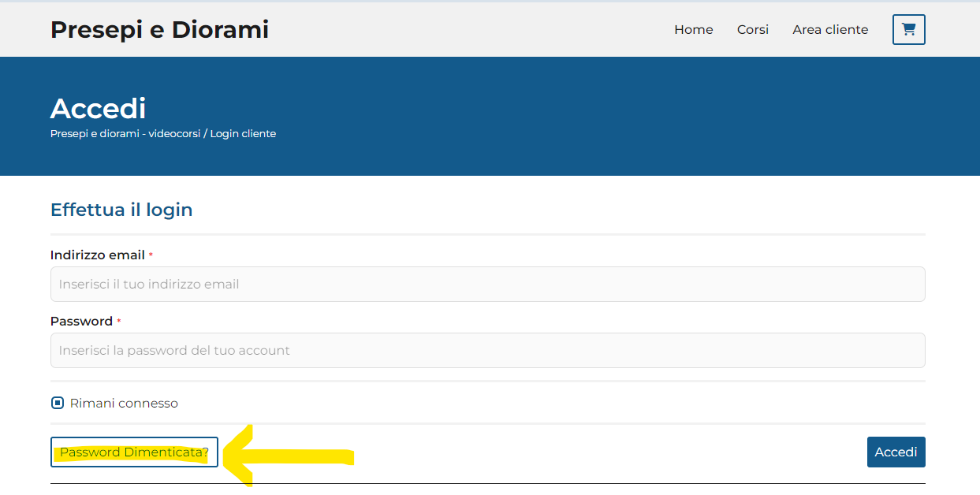Select the Login cliente breadcrumb
Viewport: 980px width, 495px height.
pos(243,134)
